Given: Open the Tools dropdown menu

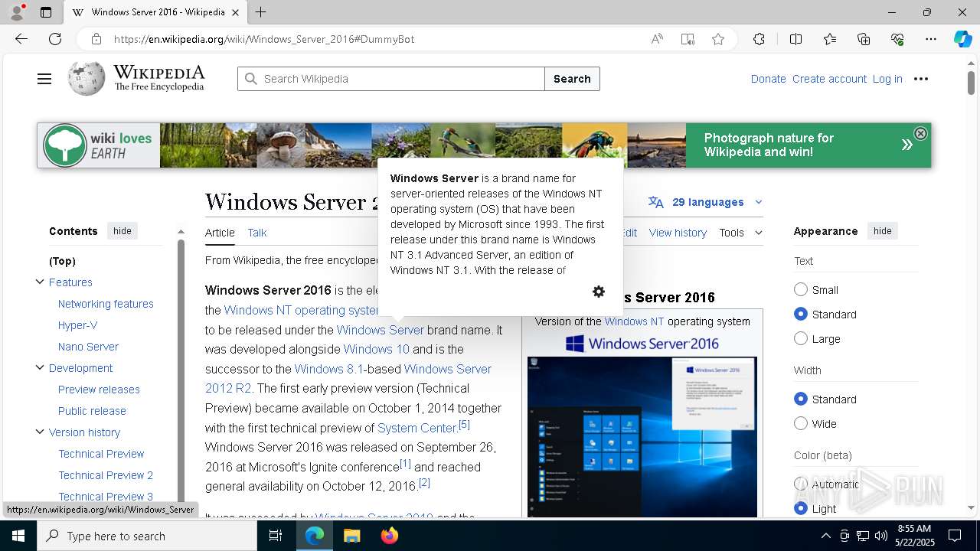Looking at the screenshot, I should point(740,233).
